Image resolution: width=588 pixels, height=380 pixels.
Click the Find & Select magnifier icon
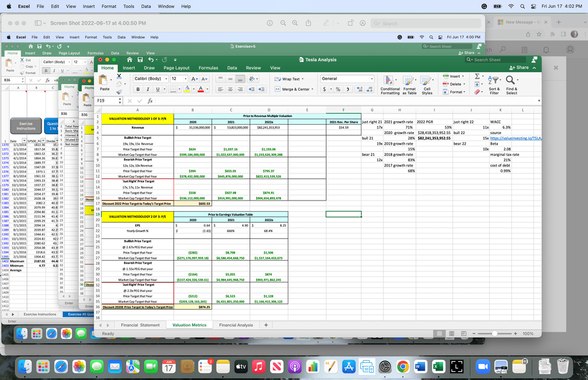511,79
